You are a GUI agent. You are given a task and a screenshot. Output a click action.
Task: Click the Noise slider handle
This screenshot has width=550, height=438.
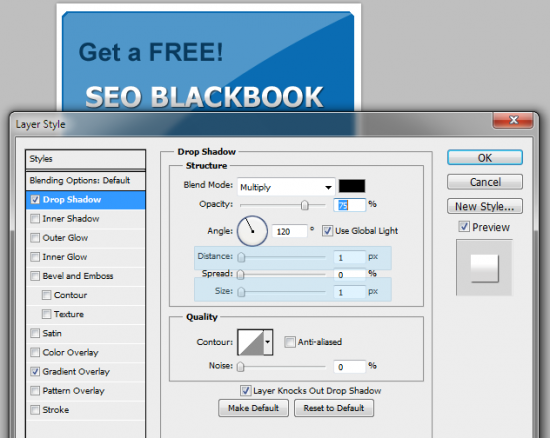(240, 367)
